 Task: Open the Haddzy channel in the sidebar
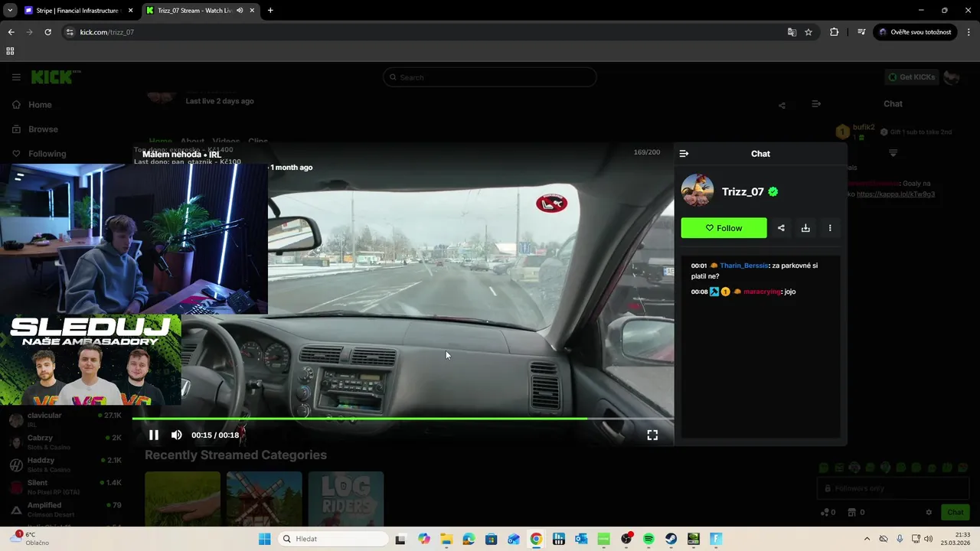point(66,465)
